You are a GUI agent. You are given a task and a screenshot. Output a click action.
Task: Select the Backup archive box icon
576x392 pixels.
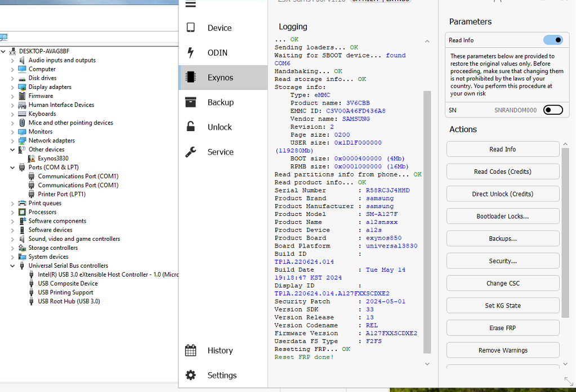[x=191, y=102]
